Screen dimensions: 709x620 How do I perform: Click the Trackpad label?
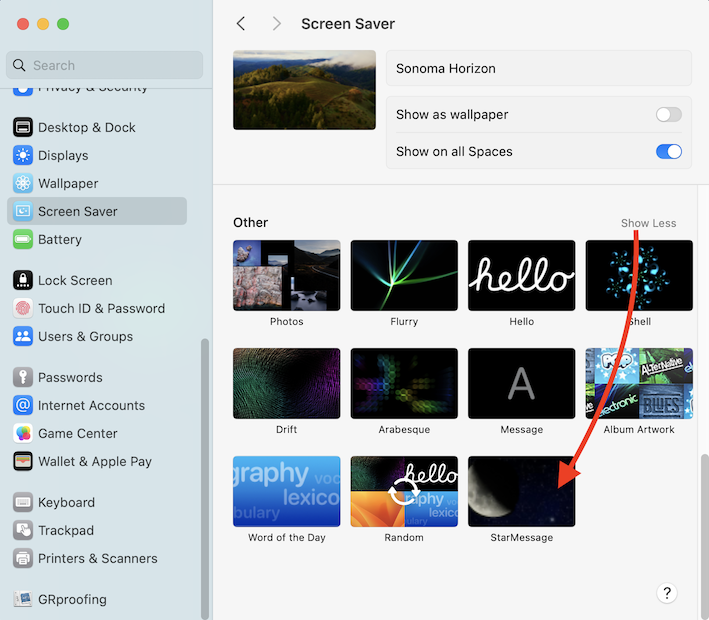point(66,530)
